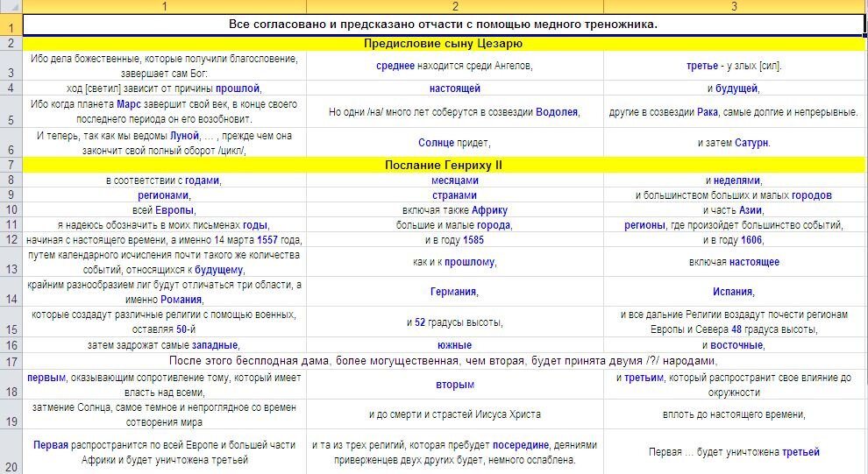Click the cell 'южные'
Viewport: 868px width, 474px height.
pyautogui.click(x=455, y=345)
